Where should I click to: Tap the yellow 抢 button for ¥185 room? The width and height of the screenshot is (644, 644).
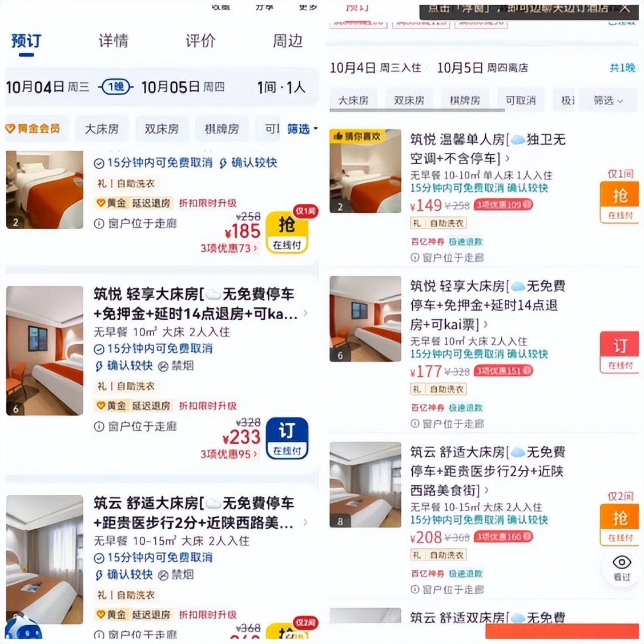click(x=287, y=232)
